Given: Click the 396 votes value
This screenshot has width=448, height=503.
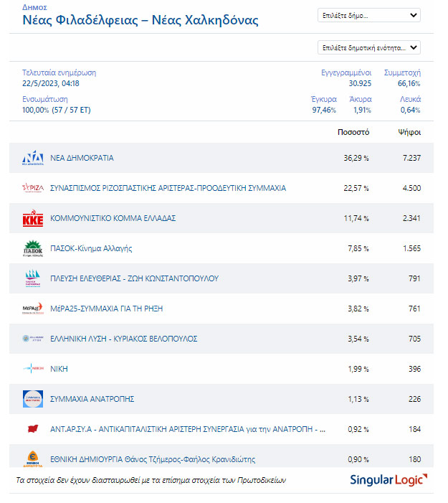Looking at the screenshot, I should pyautogui.click(x=414, y=369).
